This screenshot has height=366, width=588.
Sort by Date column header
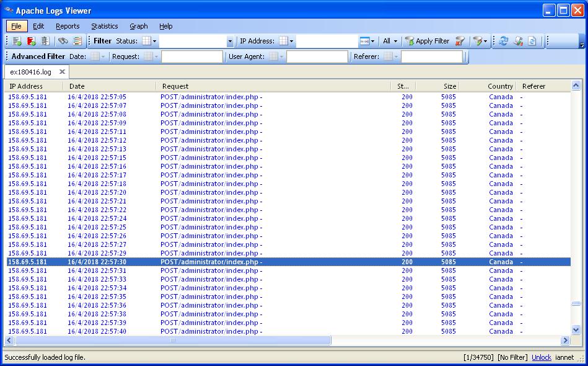tap(109, 86)
